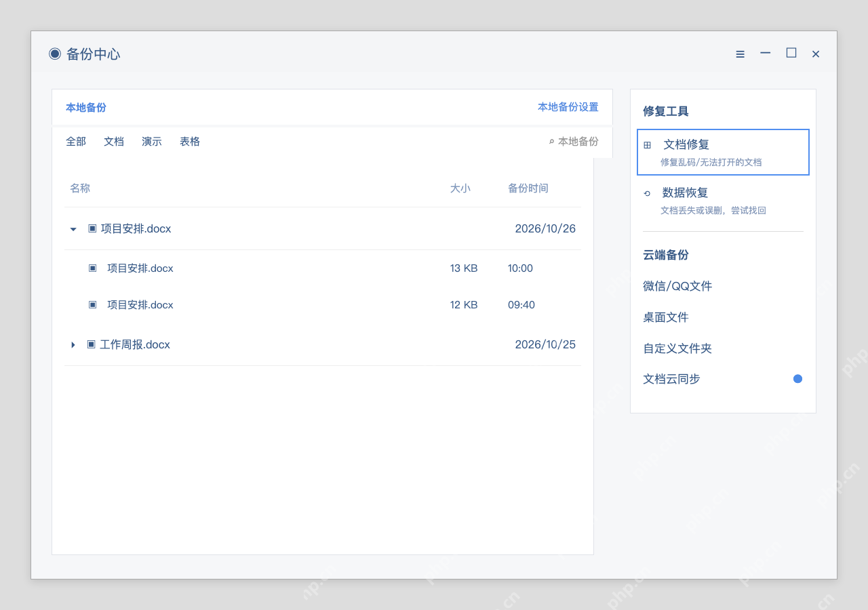Switch to the 演示 filter tab
This screenshot has width=868, height=610.
tap(152, 142)
